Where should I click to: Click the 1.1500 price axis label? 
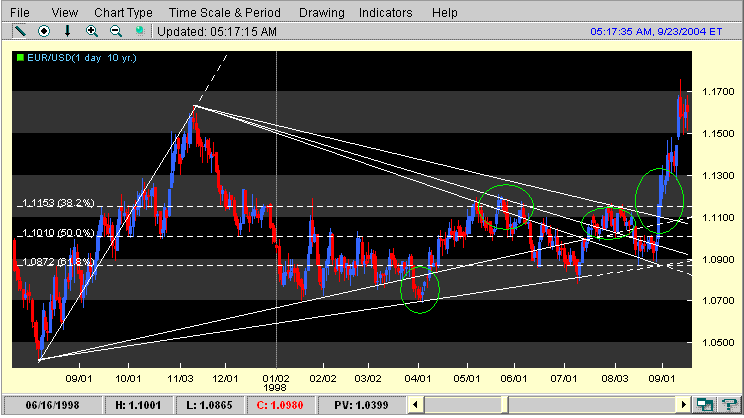click(718, 134)
